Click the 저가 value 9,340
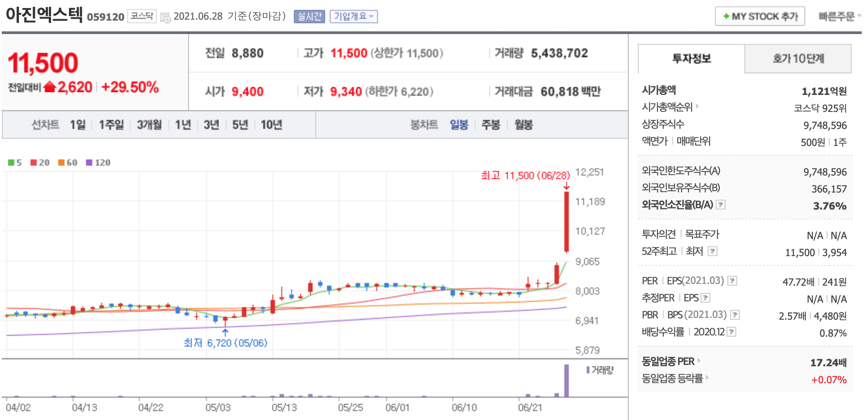This screenshot has width=868, height=420. tap(346, 92)
